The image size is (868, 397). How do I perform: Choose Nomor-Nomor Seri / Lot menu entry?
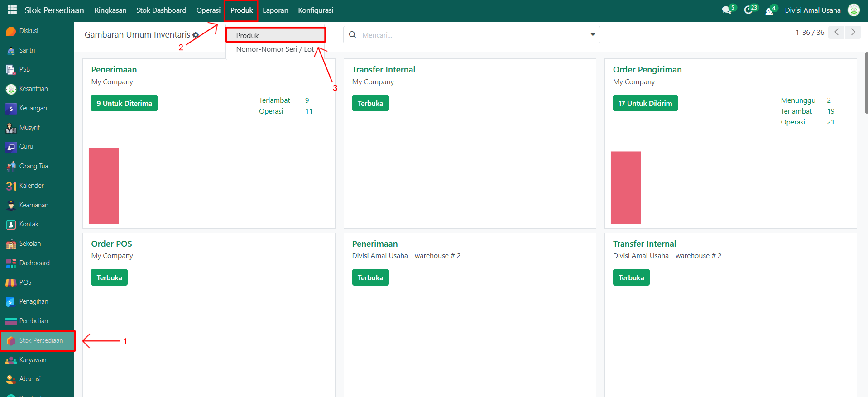click(x=275, y=49)
